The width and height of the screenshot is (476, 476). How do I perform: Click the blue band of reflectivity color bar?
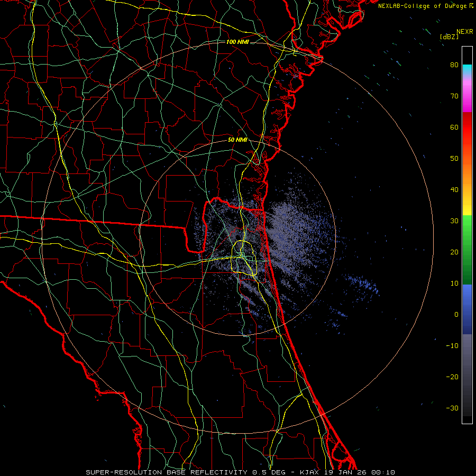point(467,309)
